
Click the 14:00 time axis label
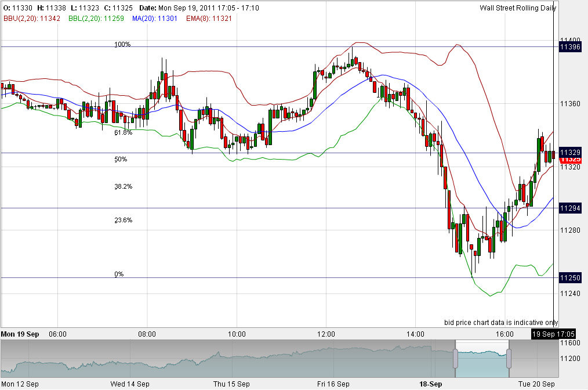click(x=416, y=334)
